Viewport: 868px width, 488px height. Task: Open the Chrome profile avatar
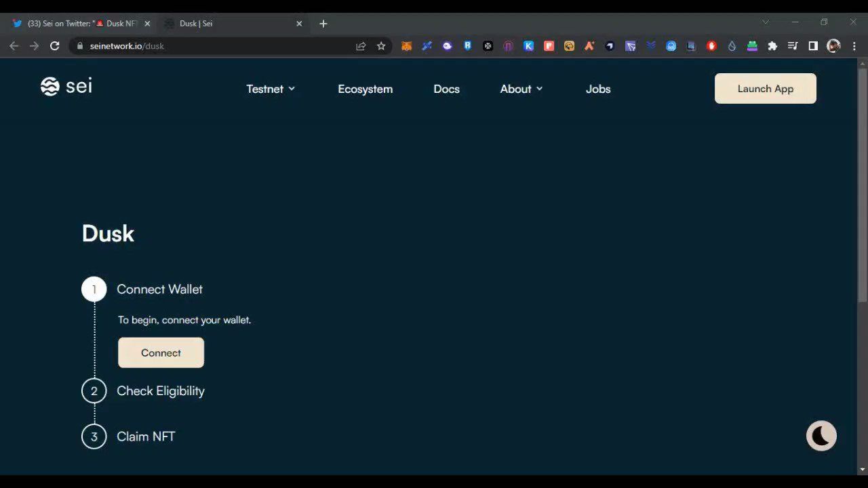coord(833,46)
